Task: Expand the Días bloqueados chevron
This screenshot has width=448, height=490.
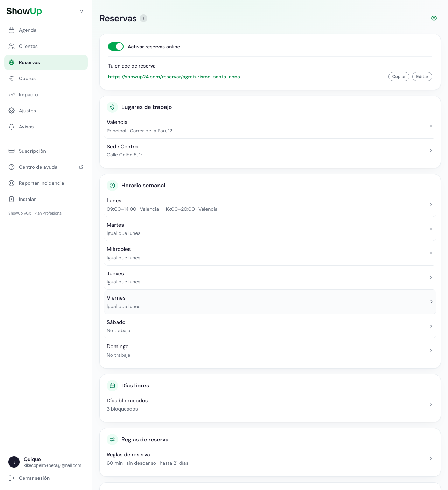Action: coord(431,405)
